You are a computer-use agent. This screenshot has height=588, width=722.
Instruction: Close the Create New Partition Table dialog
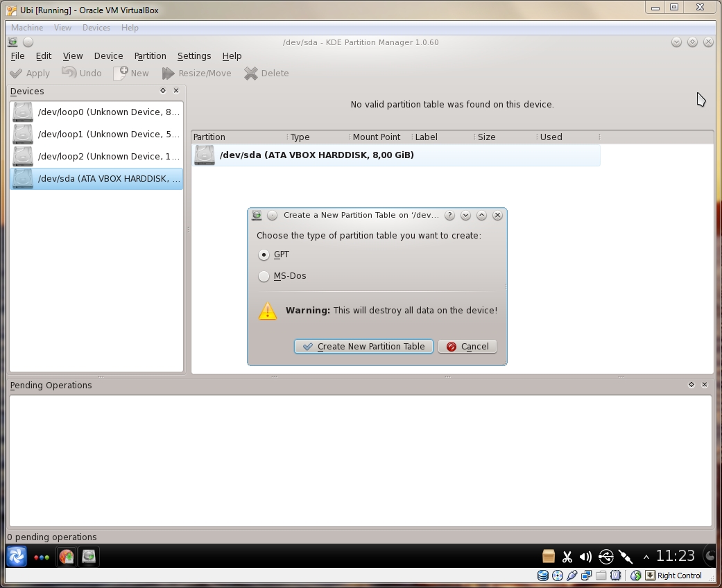[497, 215]
